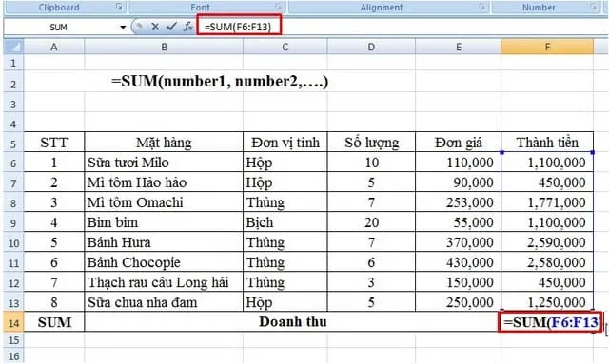Select the Thạch rau câu Long hải cell
Screen dimensions: 609x364
(x=164, y=282)
